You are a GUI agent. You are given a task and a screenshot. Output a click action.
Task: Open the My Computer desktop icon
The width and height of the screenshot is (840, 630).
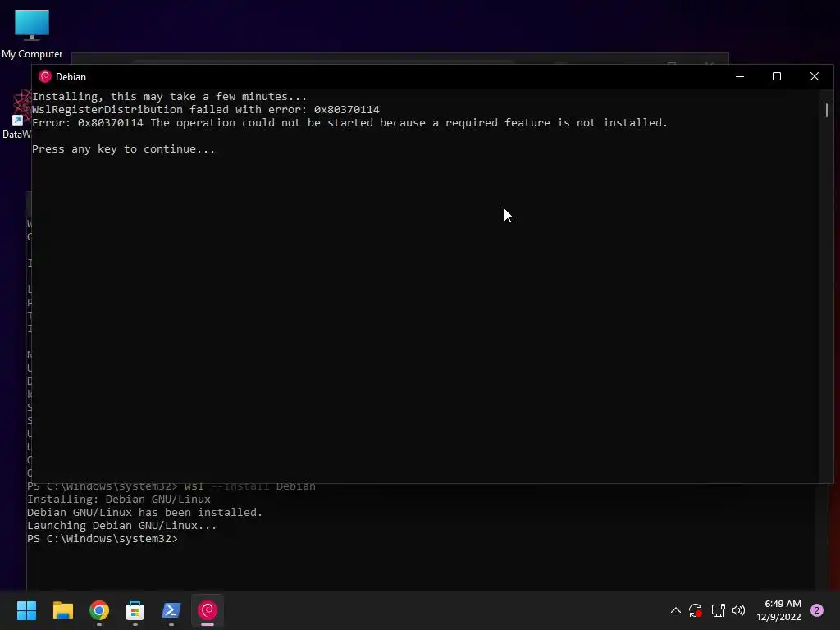click(x=32, y=33)
